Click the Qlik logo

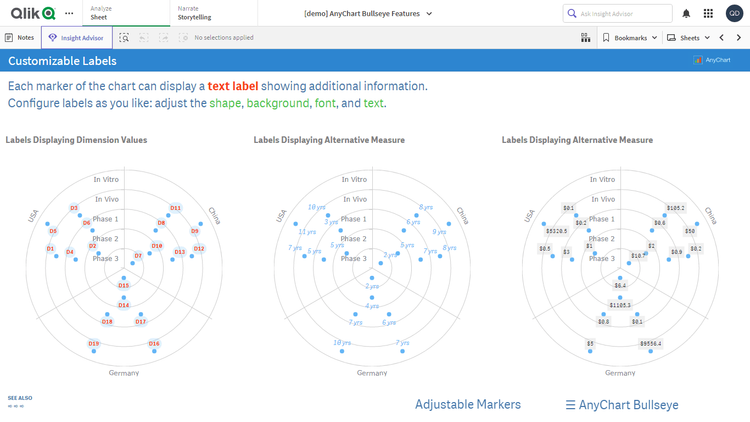[32, 13]
